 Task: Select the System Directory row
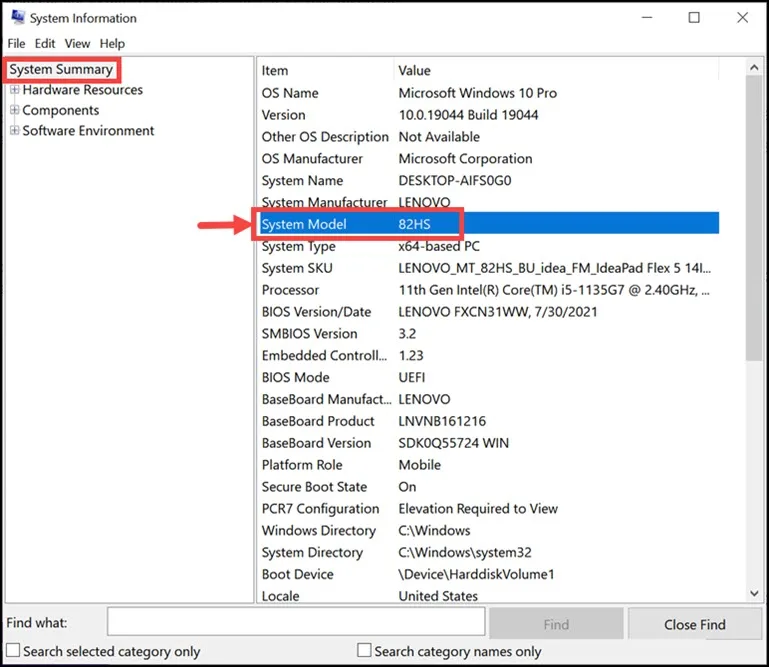click(488, 552)
